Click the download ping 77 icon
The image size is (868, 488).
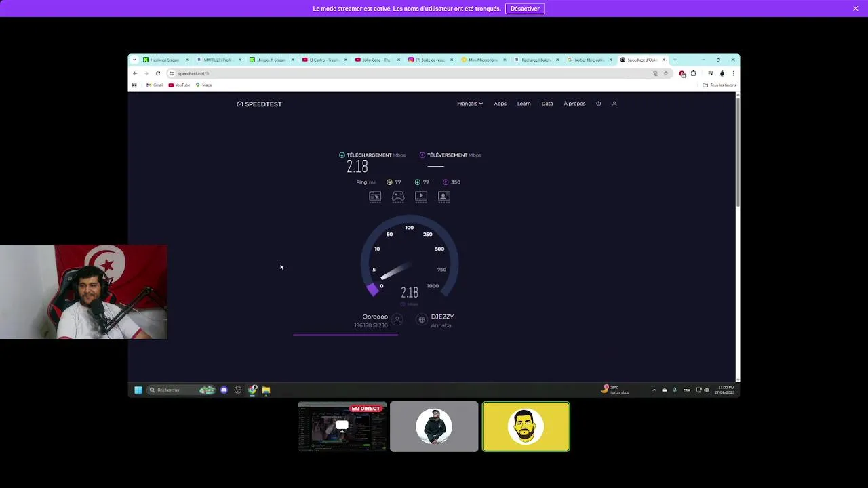click(x=418, y=182)
